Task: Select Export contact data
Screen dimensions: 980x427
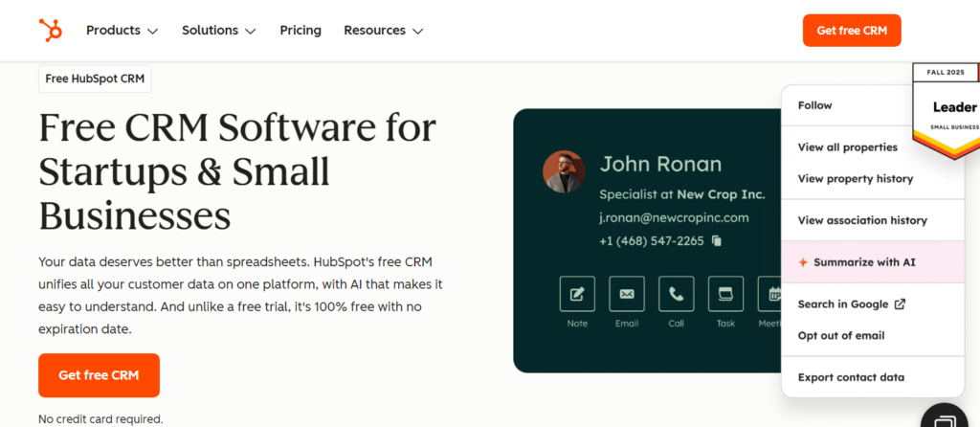Action: [x=851, y=377]
